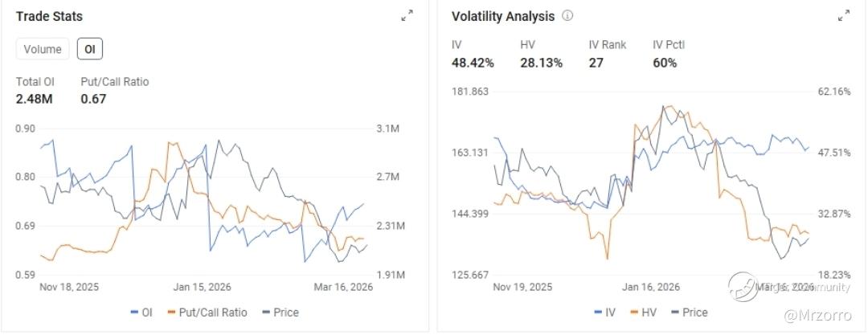
Task: Click the Volatility Analysis info icon
Action: pyautogui.click(x=567, y=16)
